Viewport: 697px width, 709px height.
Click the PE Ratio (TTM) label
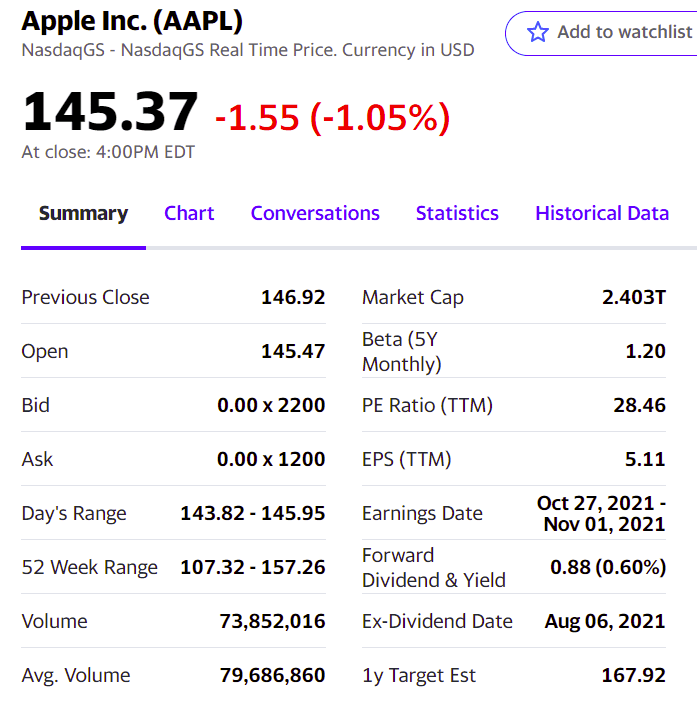(x=427, y=406)
